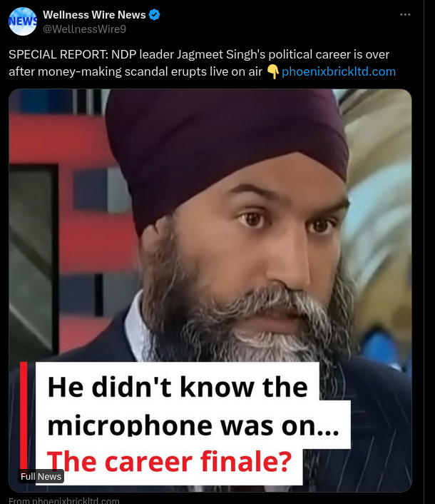
Task: Open the three-dot more options menu
Action: pos(405,15)
